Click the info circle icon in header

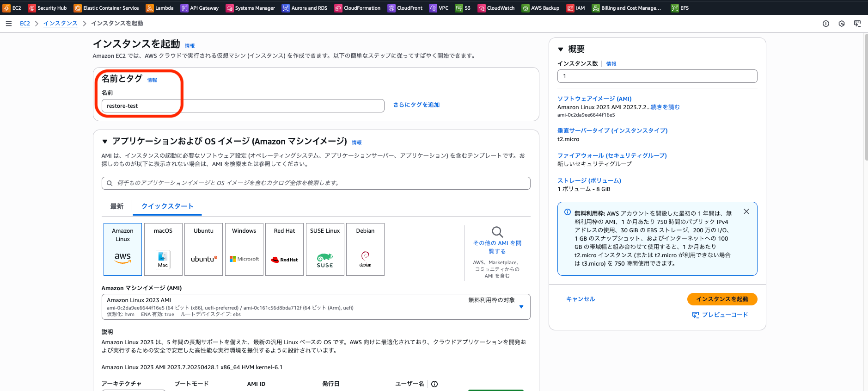[x=826, y=24]
